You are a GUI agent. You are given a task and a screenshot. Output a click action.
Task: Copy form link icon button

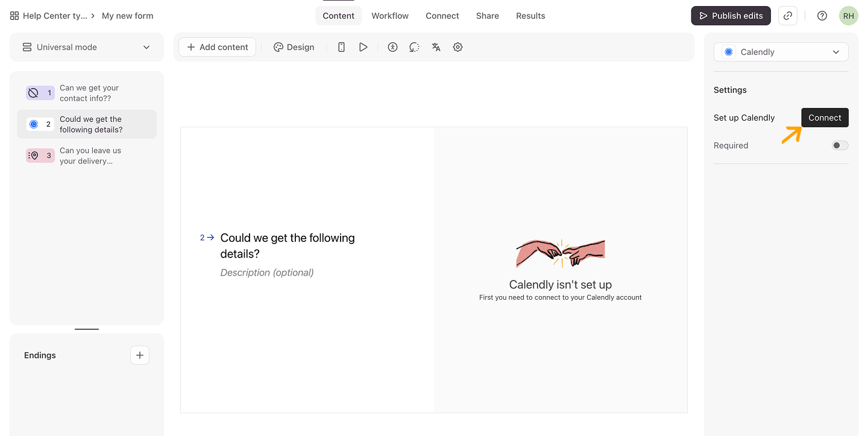point(788,16)
